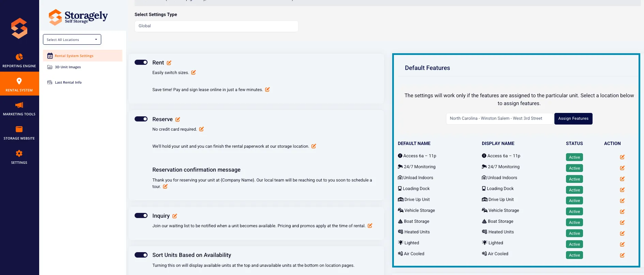Open the North Carolina location selector
Screen dimensions: 644x275
click(x=500, y=118)
